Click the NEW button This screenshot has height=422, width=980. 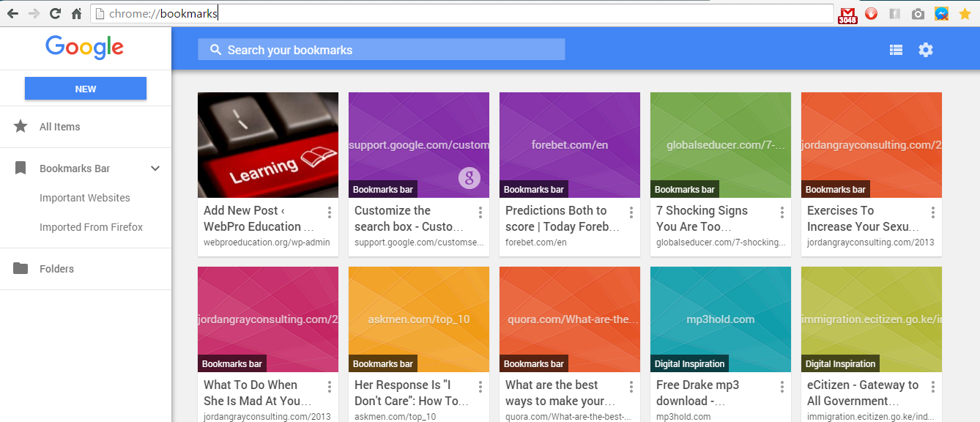point(86,89)
